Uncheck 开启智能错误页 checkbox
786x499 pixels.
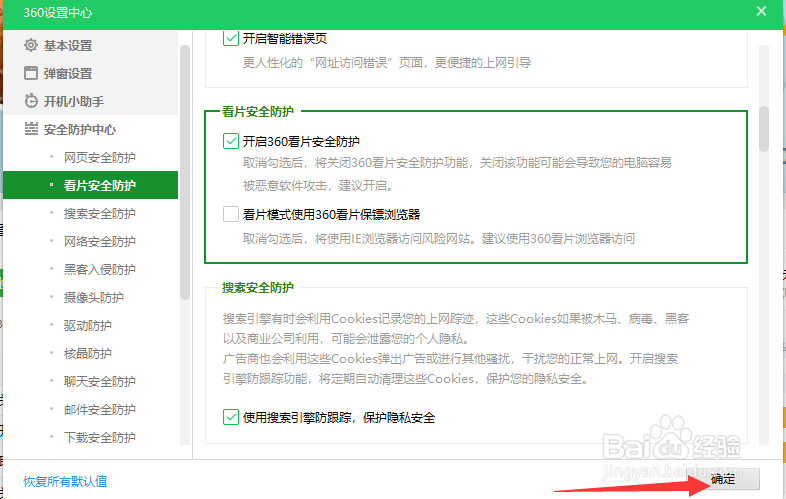pyautogui.click(x=231, y=38)
